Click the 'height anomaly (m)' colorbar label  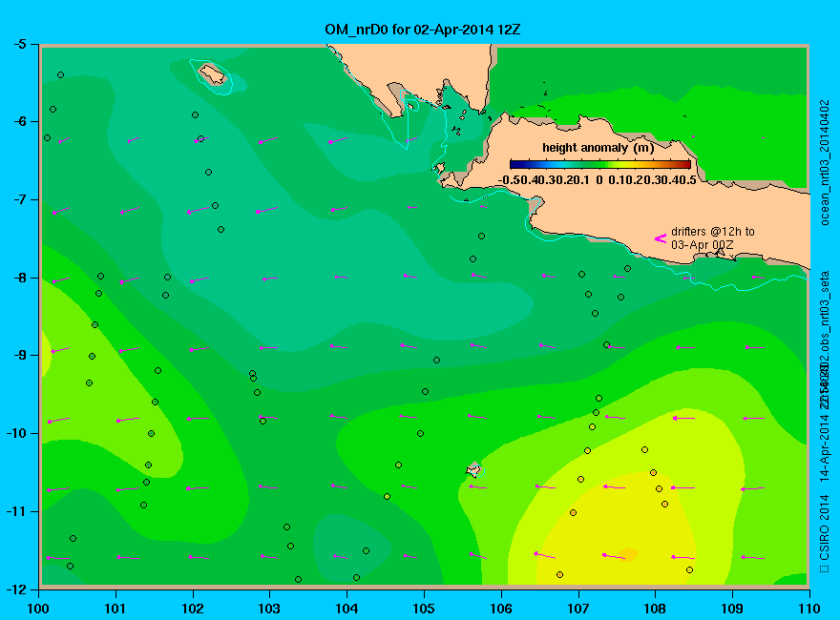pos(598,148)
